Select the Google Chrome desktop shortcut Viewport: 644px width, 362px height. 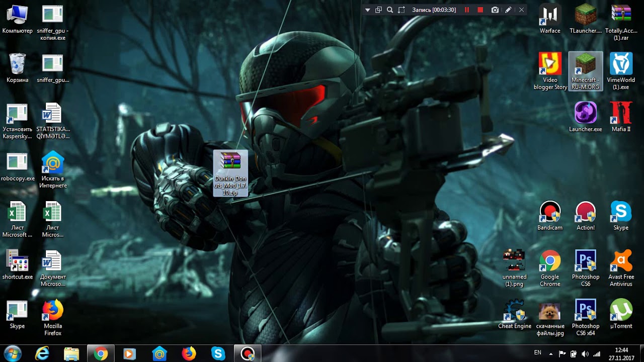[550, 268]
